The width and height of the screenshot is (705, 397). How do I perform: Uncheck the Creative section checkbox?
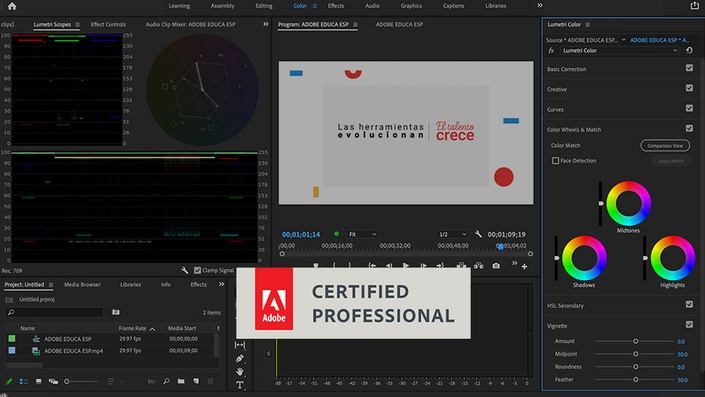(689, 88)
